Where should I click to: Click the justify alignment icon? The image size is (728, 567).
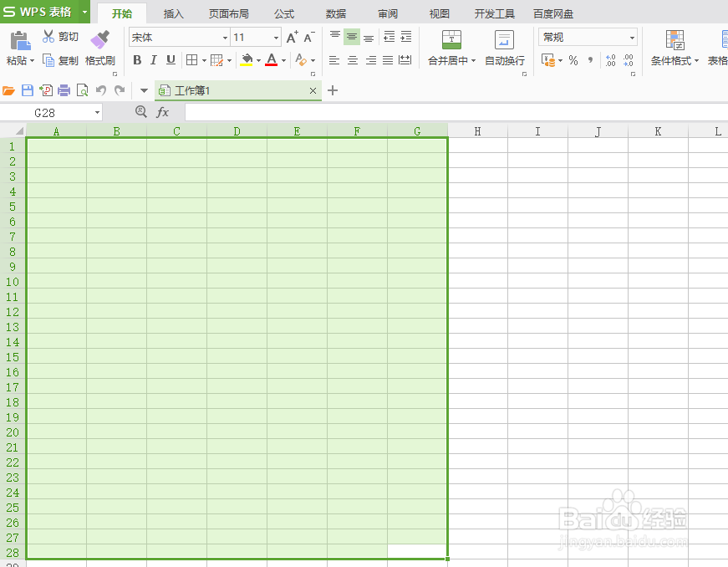coord(388,60)
